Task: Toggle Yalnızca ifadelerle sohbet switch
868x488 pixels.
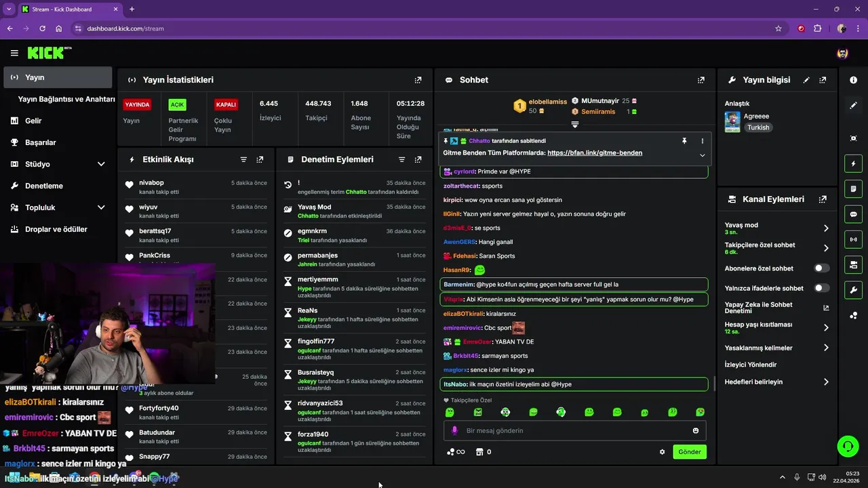Action: pos(821,288)
